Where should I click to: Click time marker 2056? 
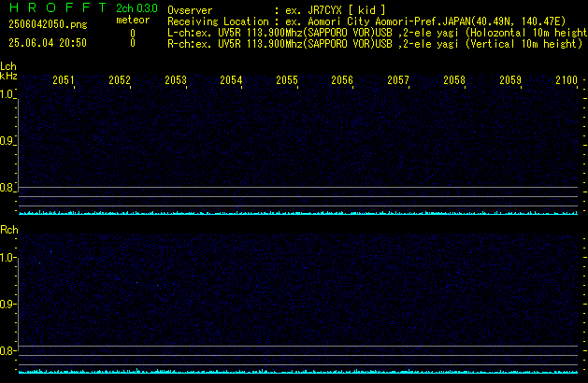pos(342,80)
